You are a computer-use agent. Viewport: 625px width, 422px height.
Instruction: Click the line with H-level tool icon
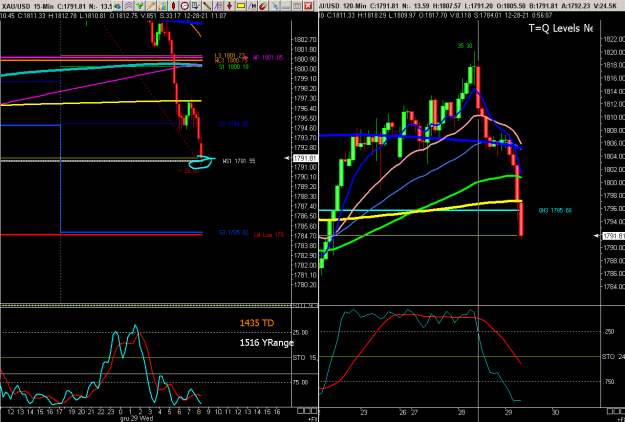[252, 6]
